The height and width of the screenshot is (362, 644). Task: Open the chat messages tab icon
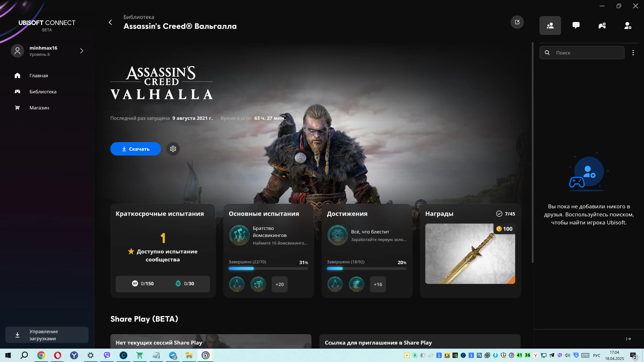point(576,25)
